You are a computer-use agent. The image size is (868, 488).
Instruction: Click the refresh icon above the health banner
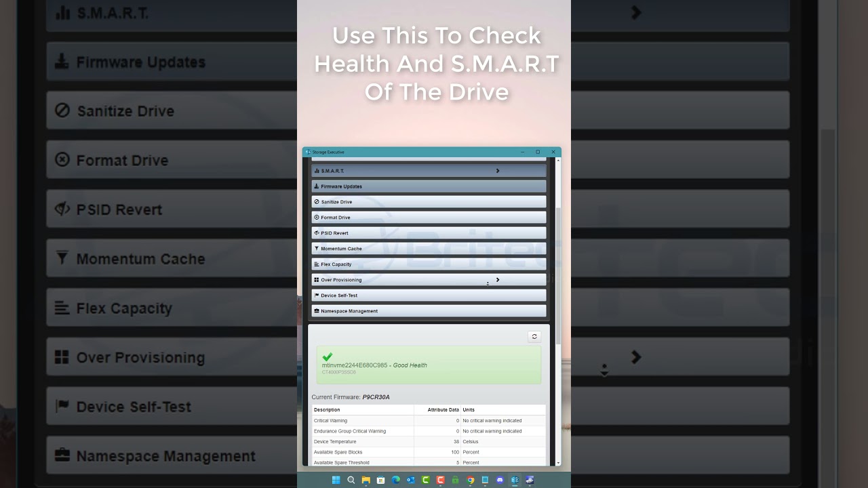(x=534, y=337)
